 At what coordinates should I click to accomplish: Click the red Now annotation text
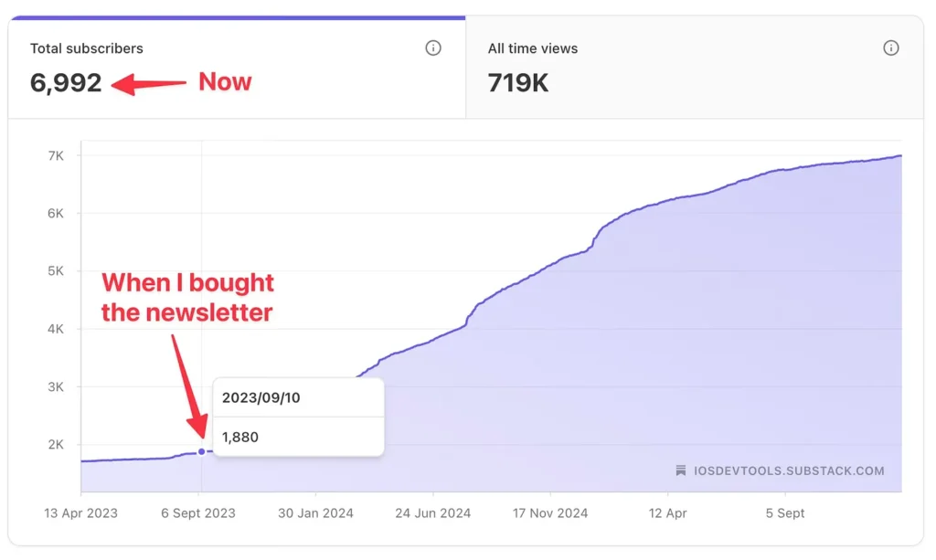(x=225, y=81)
